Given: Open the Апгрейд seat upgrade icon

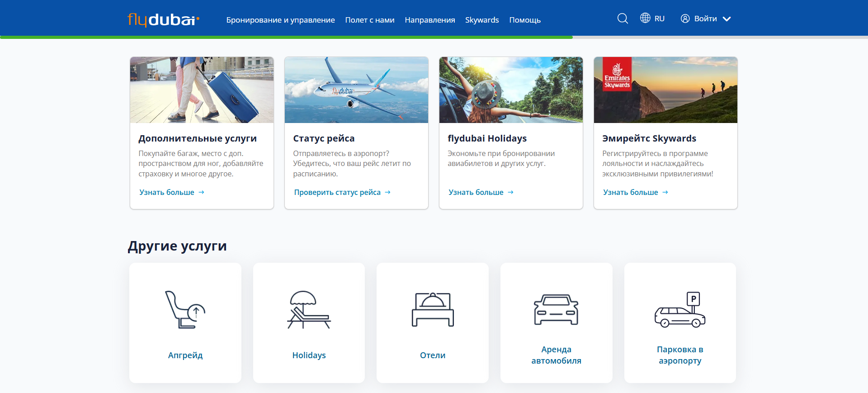Looking at the screenshot, I should (x=185, y=310).
